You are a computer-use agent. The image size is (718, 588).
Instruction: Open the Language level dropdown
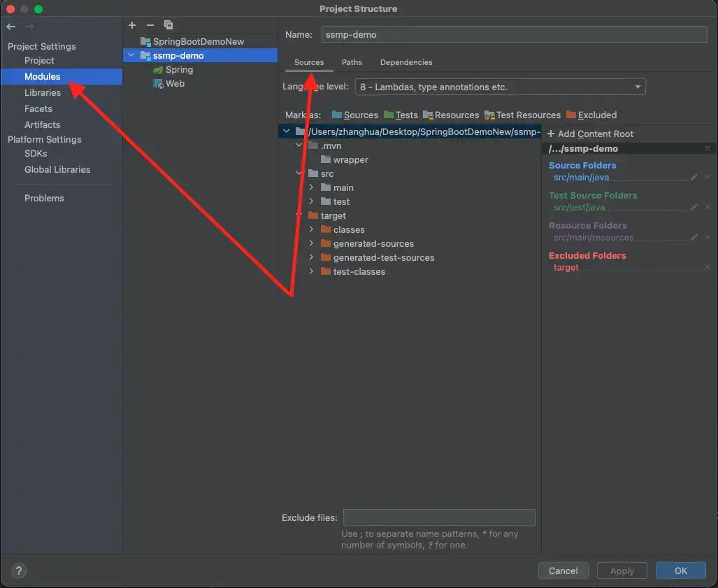click(x=500, y=87)
